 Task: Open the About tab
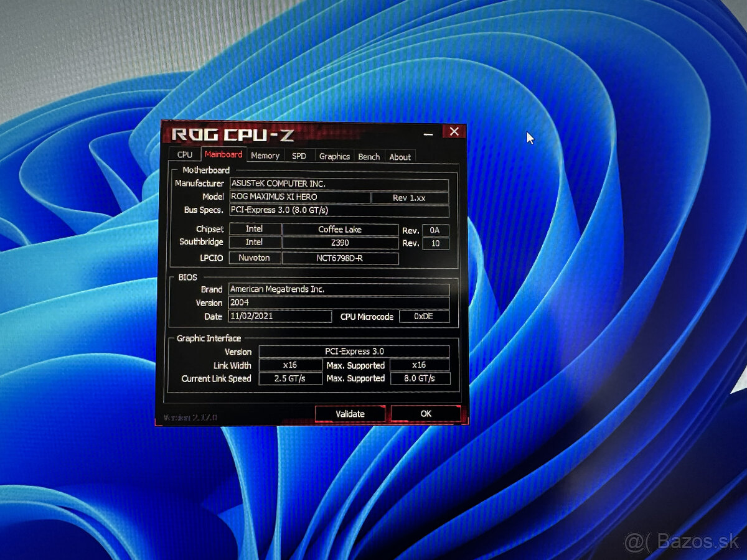click(x=400, y=157)
